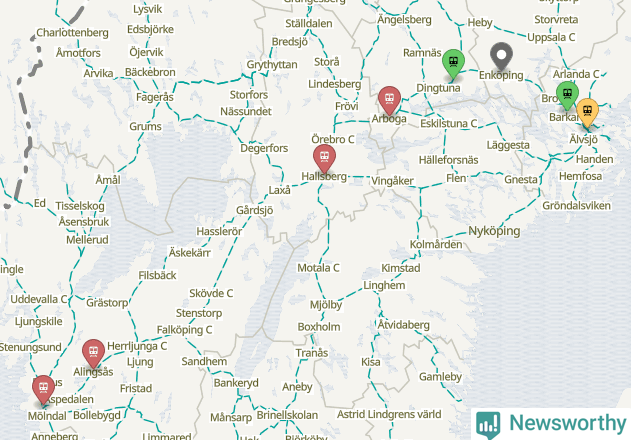Select the Charlottenberg station label
Image resolution: width=631 pixels, height=440 pixels.
pos(72,33)
